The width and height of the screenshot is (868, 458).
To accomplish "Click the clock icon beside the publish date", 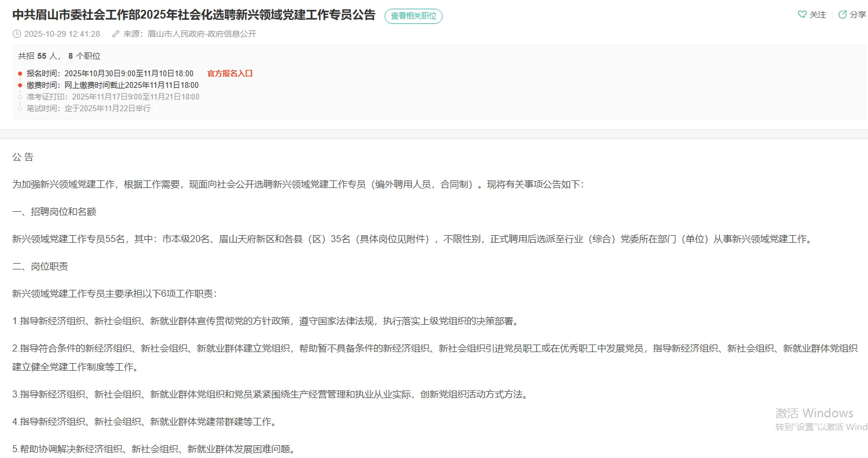I will pyautogui.click(x=16, y=34).
